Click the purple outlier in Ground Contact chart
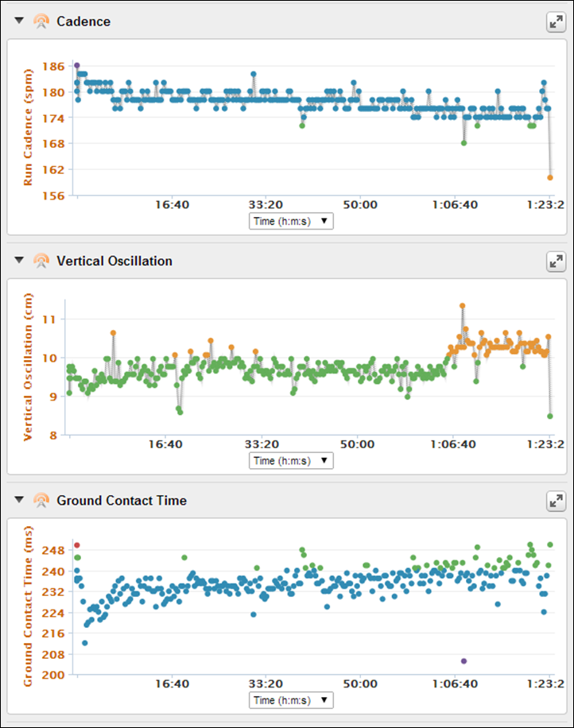This screenshot has height=728, width=574. coord(463,660)
